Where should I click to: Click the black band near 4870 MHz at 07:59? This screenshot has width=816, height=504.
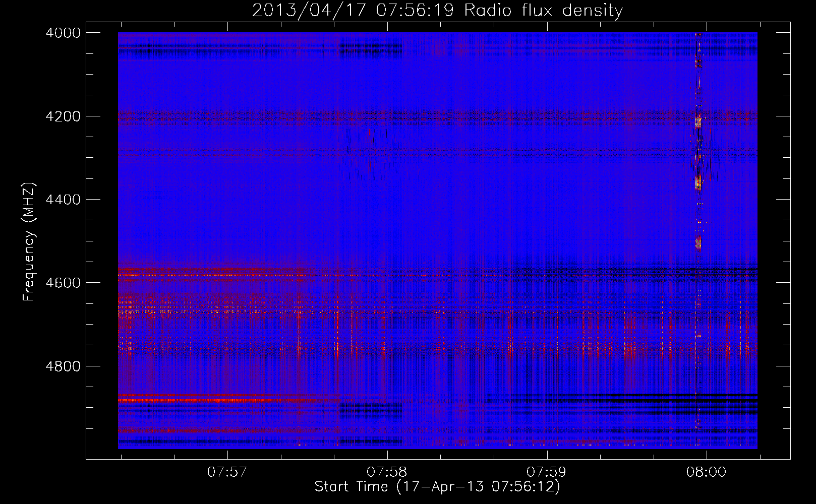tap(547, 395)
